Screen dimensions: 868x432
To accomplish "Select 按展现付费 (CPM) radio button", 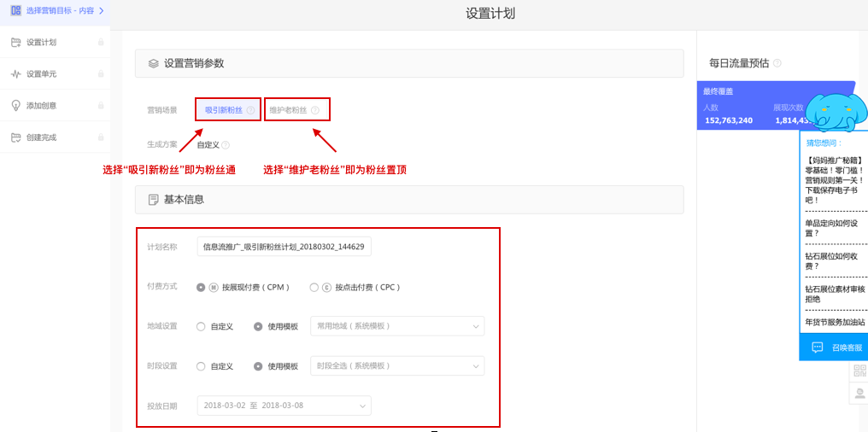I will point(201,288).
